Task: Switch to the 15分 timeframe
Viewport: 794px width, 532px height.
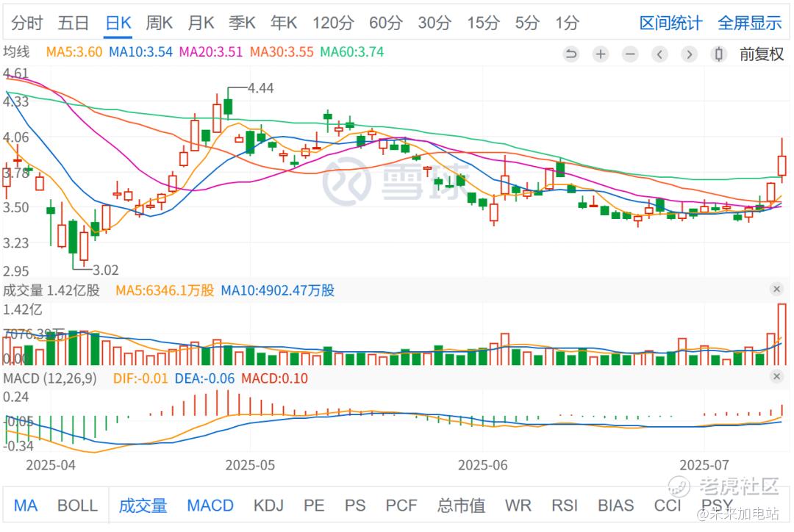Action: point(483,23)
